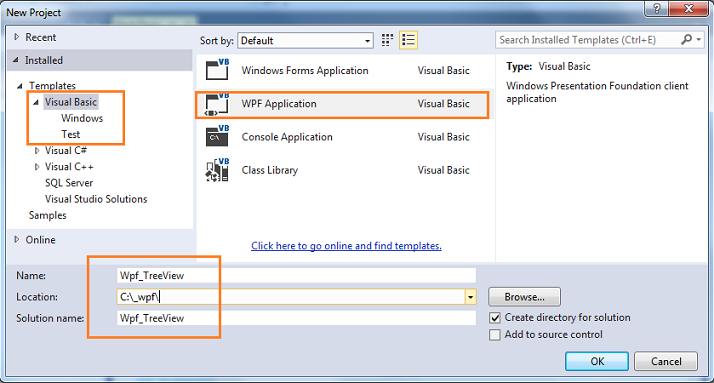Screen dimensions: 714x383
Task: Click the Class Library template name
Action: (x=270, y=170)
